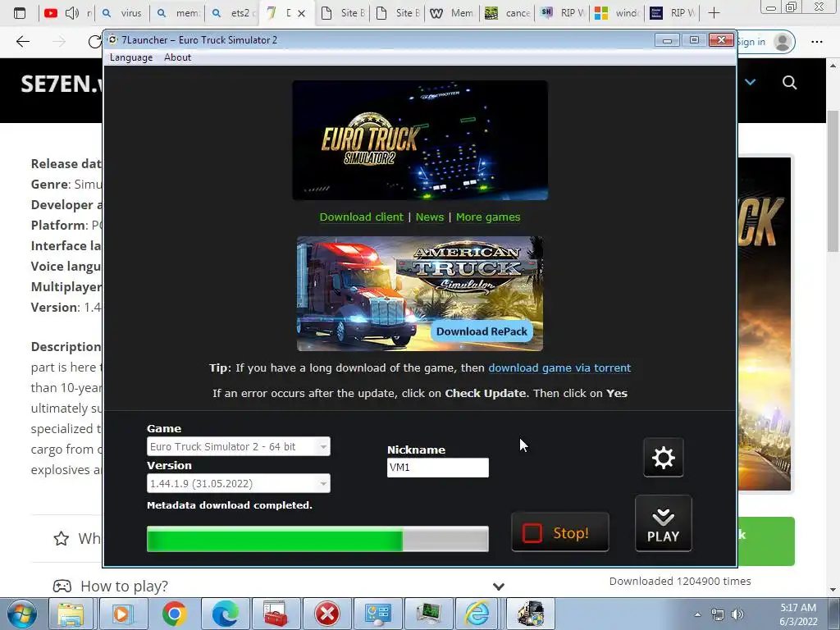Switch to the first 'RIP W' tab
840x630 pixels.
click(x=563, y=13)
